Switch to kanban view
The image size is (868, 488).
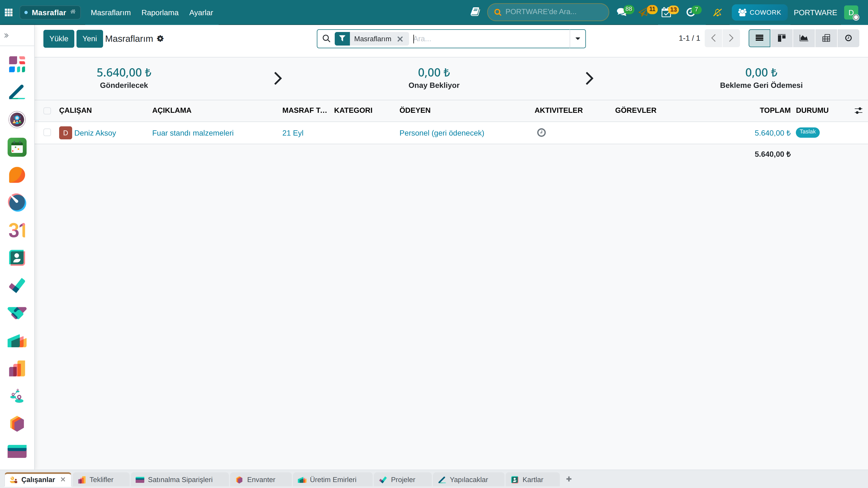coord(782,38)
